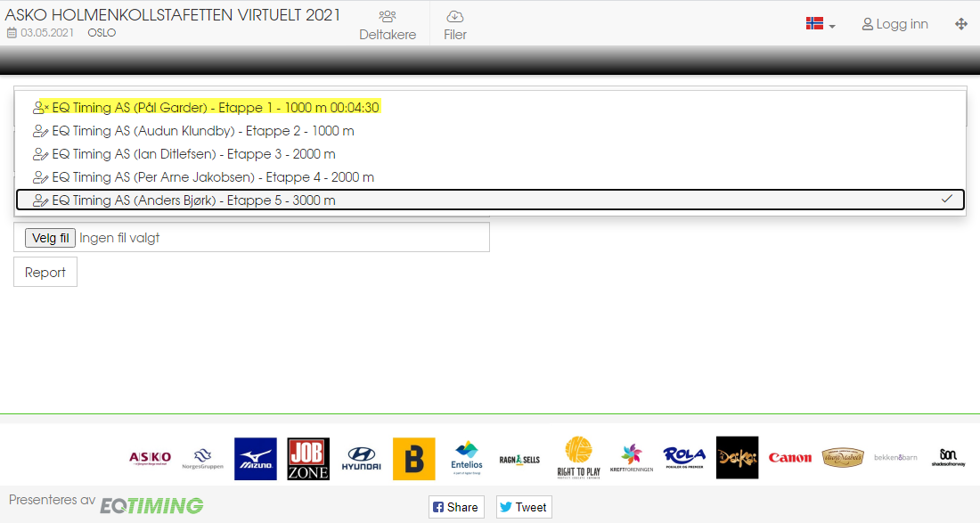Click the Rola sponsor logo
The width and height of the screenshot is (980, 523).
684,457
